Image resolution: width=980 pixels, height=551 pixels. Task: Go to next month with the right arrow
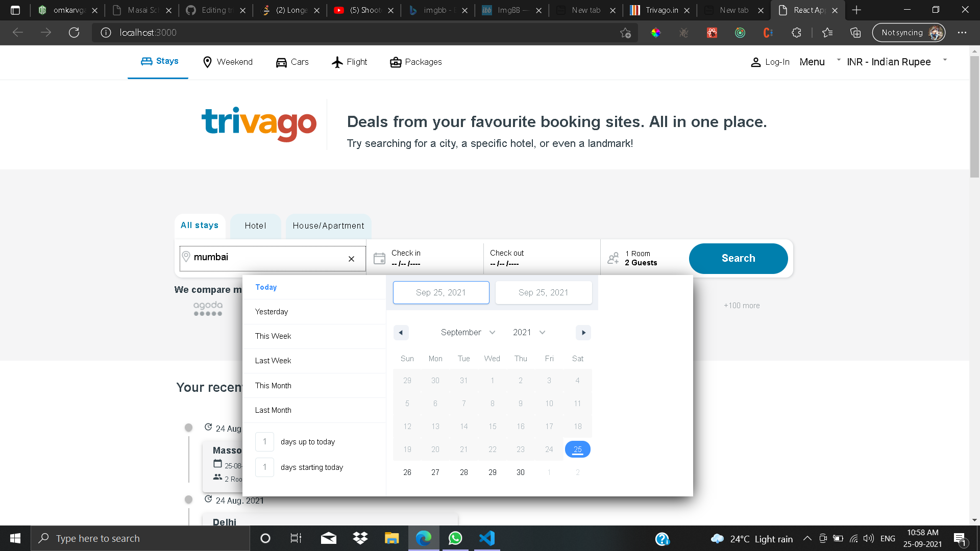click(583, 333)
